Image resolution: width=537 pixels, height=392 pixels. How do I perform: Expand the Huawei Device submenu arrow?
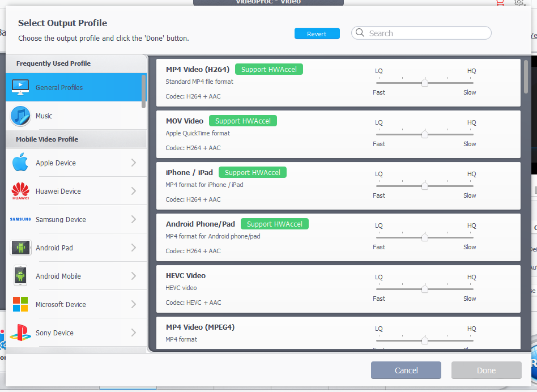pos(134,191)
